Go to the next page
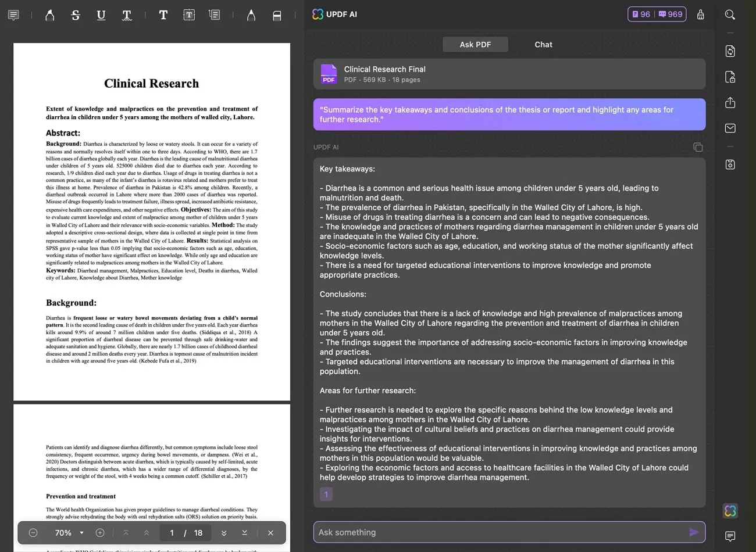Screen dimensions: 756x552 224,533
